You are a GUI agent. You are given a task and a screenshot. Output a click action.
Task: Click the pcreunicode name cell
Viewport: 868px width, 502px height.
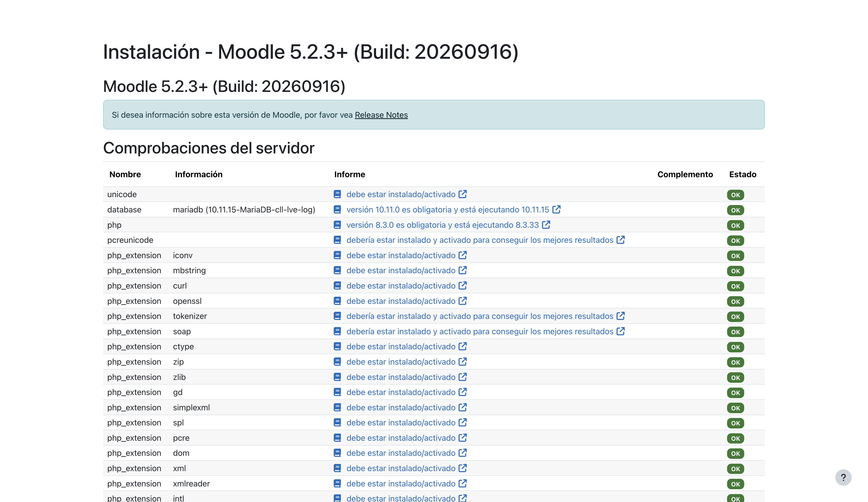tap(130, 240)
